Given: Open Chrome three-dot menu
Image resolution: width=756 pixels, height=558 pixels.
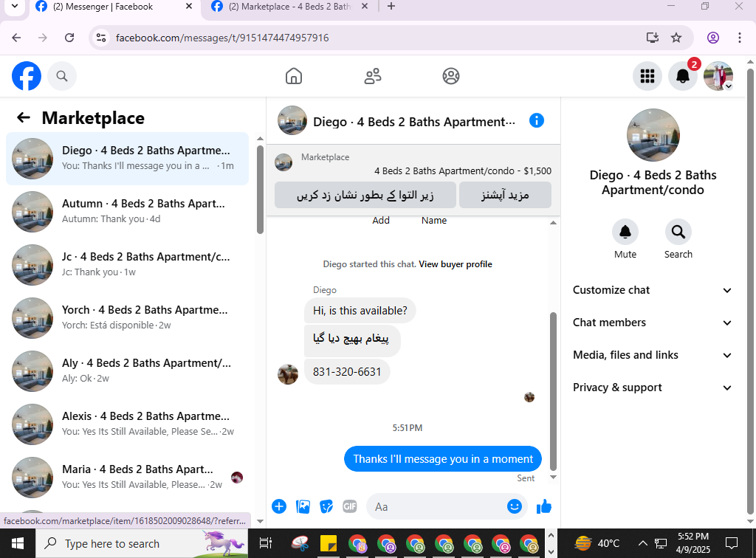Looking at the screenshot, I should tap(740, 38).
